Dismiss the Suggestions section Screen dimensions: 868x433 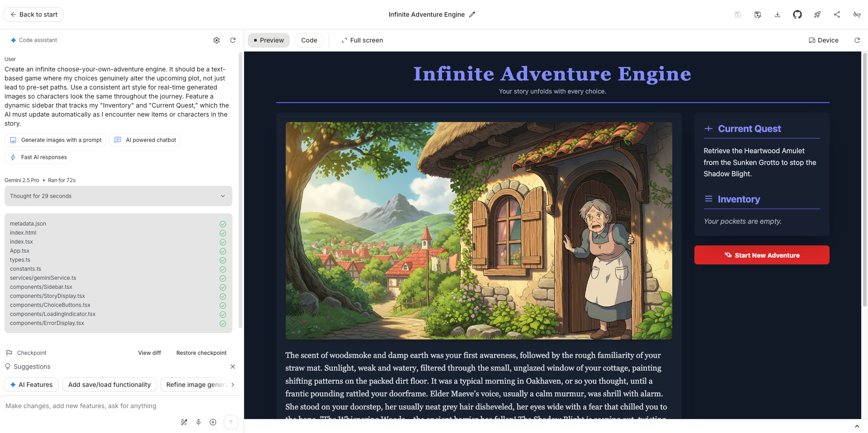pos(233,367)
